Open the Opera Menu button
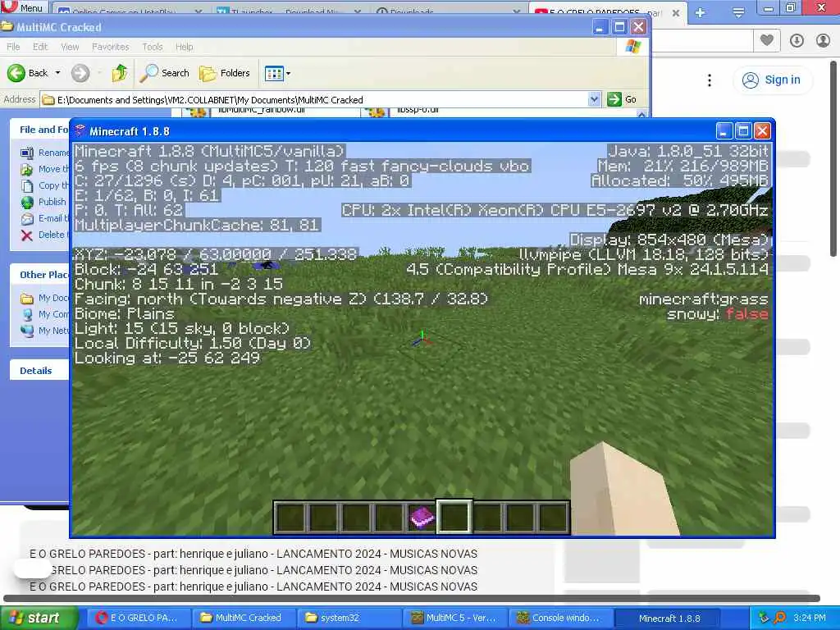 (23, 7)
